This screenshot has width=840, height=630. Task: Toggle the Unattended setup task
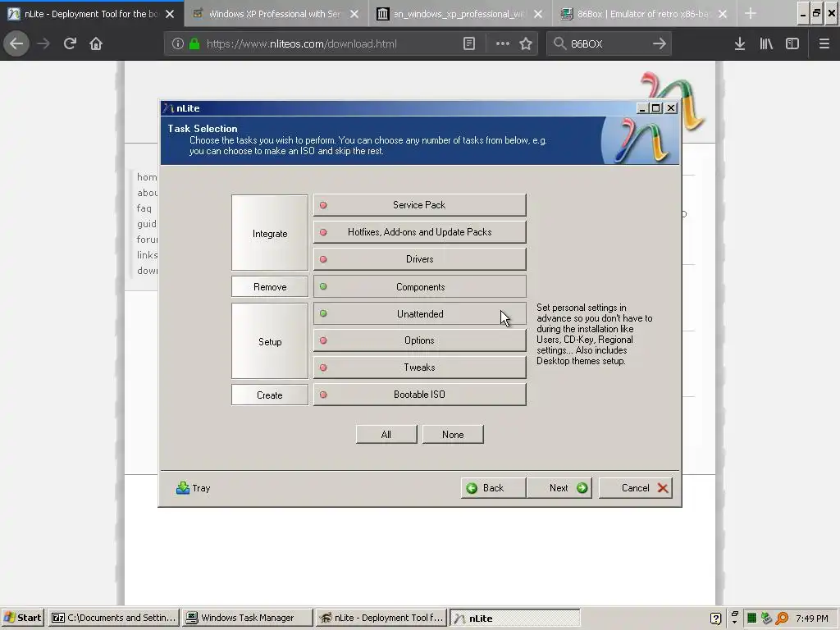coord(419,314)
